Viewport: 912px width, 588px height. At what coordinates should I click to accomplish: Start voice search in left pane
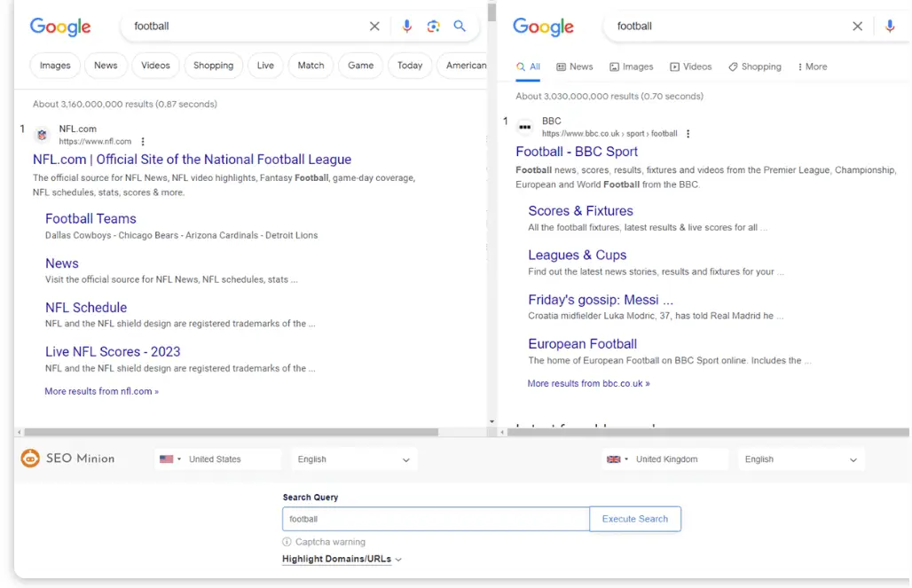click(407, 27)
